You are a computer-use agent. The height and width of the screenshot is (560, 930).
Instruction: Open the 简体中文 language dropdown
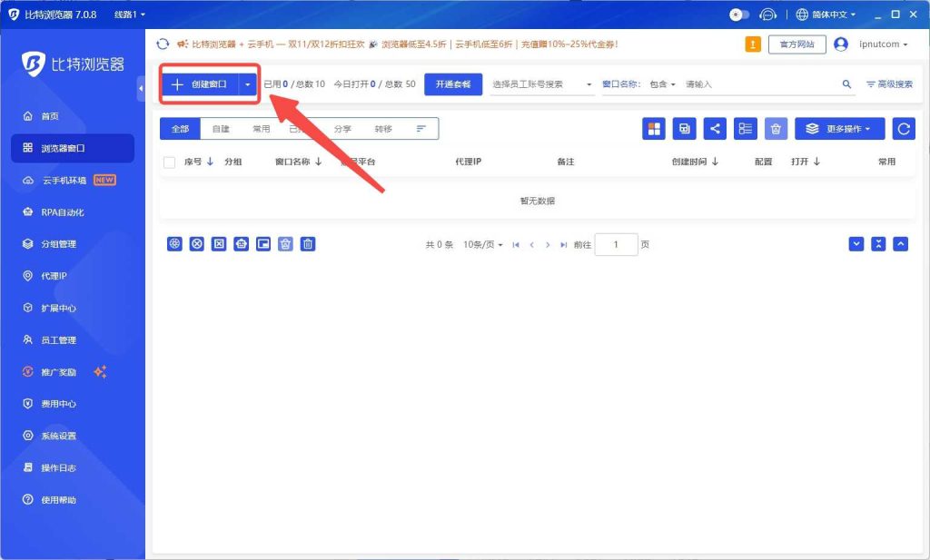click(x=826, y=15)
